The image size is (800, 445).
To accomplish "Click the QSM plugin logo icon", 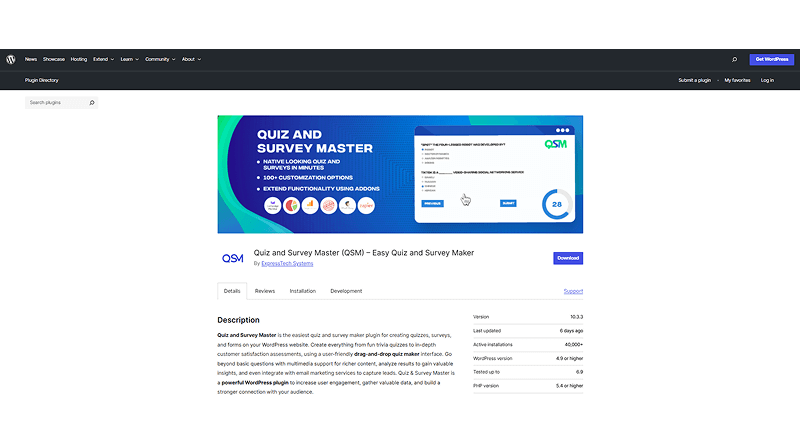I will [x=233, y=258].
